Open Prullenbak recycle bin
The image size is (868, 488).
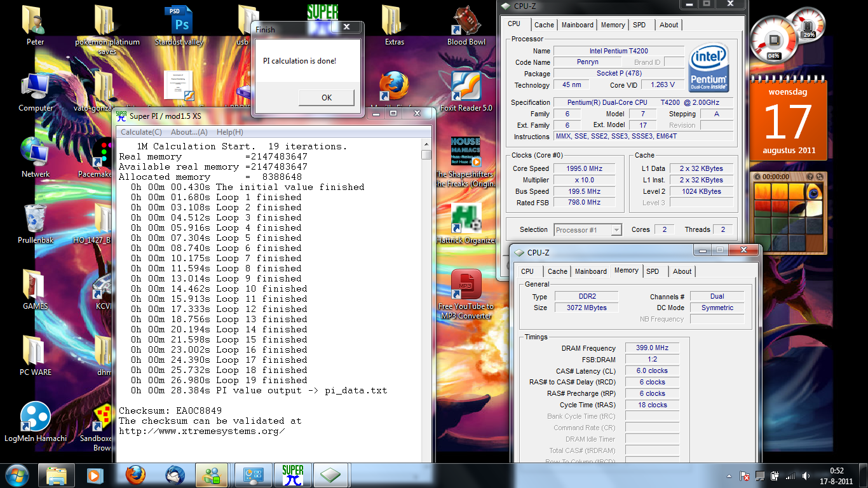click(36, 224)
